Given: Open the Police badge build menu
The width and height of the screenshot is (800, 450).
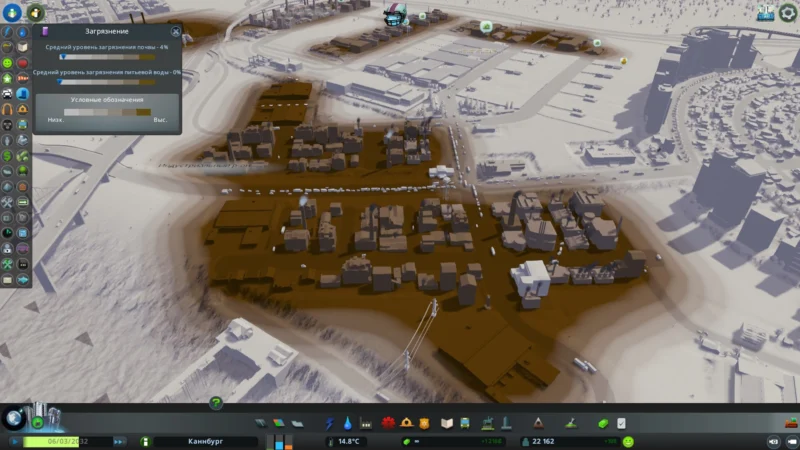Looking at the screenshot, I should (424, 423).
